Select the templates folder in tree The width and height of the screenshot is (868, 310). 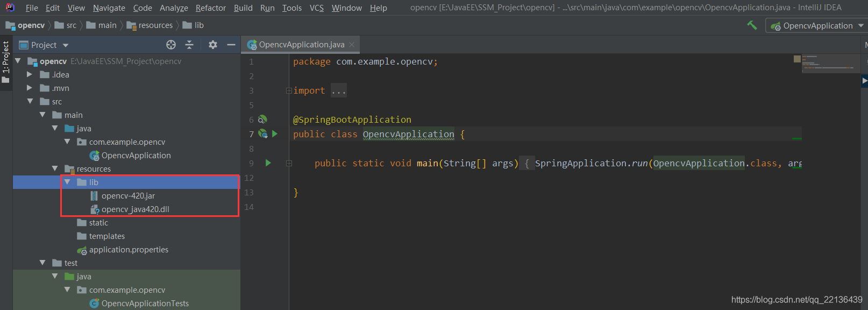101,236
